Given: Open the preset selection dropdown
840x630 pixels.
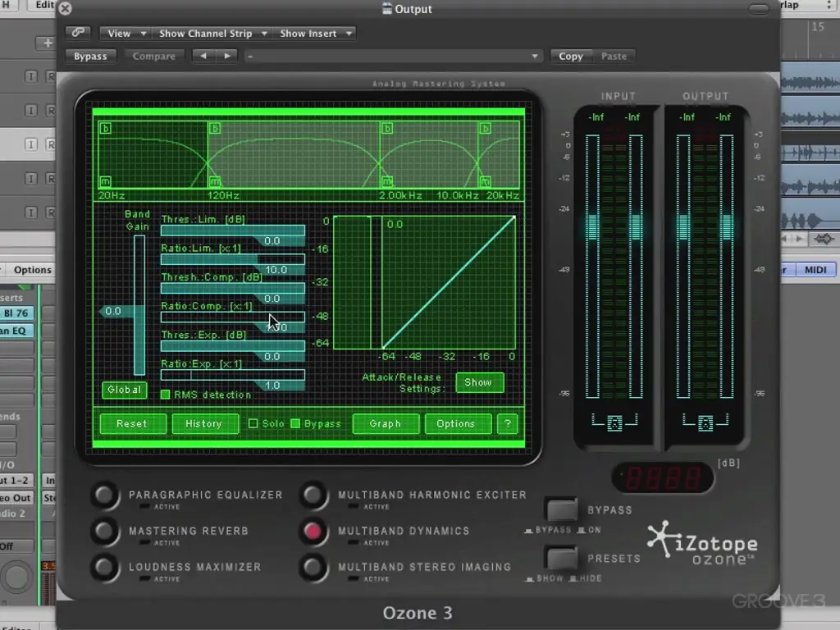Looking at the screenshot, I should tap(393, 56).
